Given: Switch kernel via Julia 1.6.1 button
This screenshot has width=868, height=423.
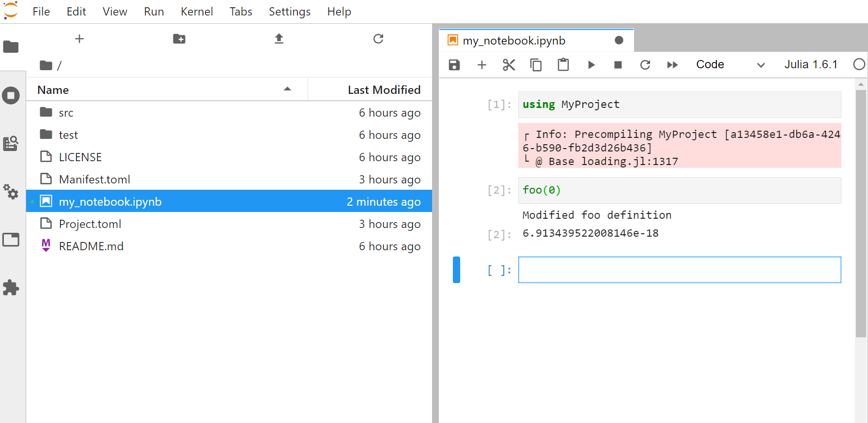Looking at the screenshot, I should point(811,65).
